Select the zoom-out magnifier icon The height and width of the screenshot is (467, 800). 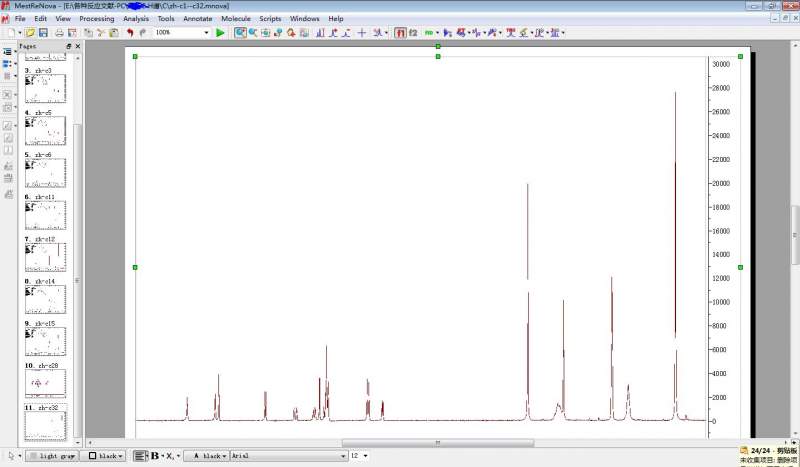coord(253,33)
